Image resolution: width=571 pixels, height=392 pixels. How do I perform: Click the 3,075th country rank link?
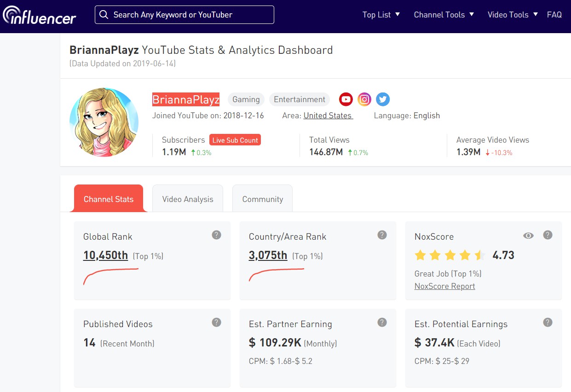(268, 255)
